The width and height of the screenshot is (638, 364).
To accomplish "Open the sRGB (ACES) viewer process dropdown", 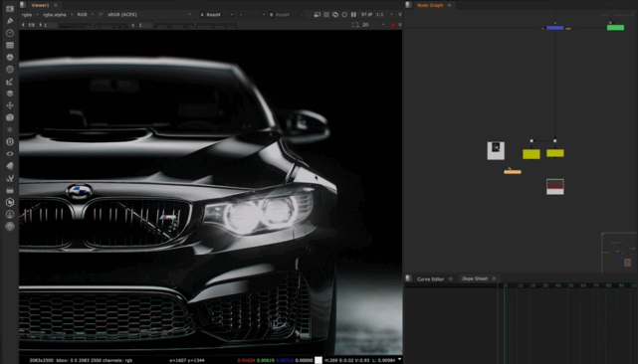I will 149,15.
